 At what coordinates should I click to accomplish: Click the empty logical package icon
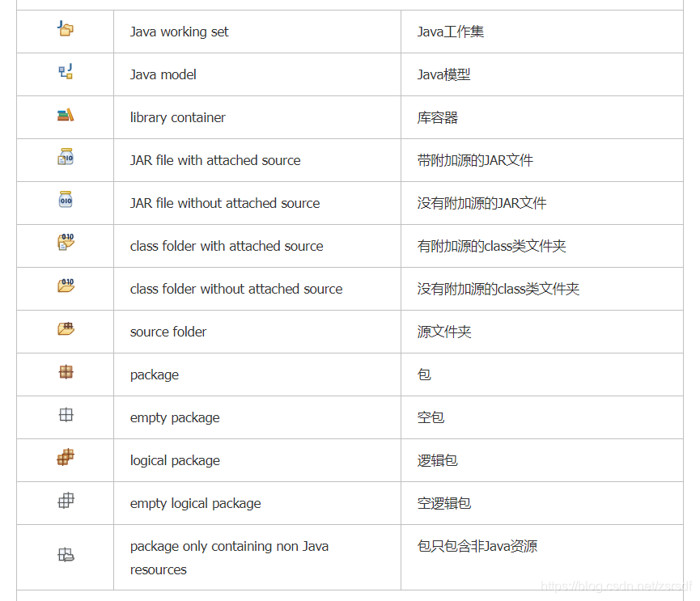tap(66, 500)
